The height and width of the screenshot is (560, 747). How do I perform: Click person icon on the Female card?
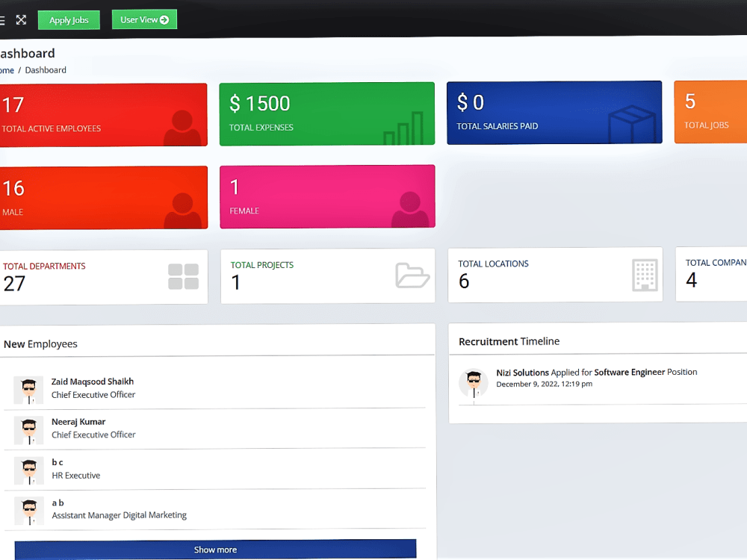tap(410, 210)
